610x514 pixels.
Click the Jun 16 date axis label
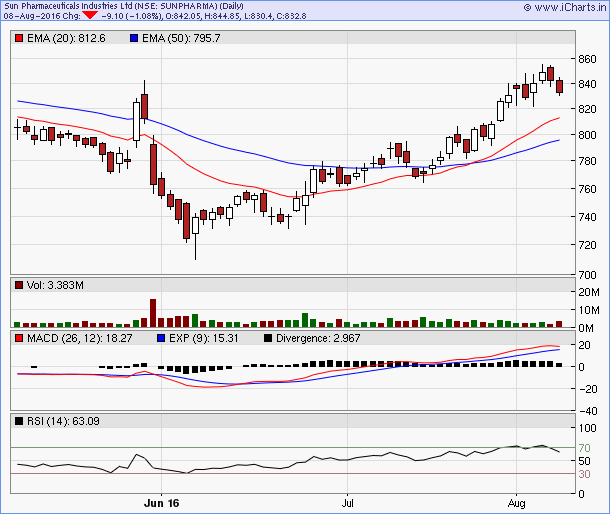coord(161,503)
